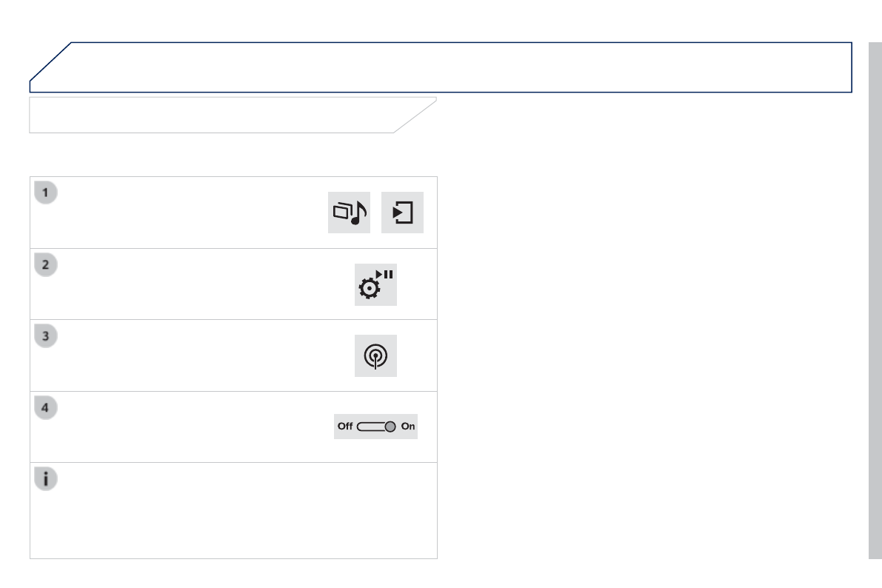This screenshot has width=882, height=588.
Task: Open gear settings icon with play/pause
Action: point(375,284)
